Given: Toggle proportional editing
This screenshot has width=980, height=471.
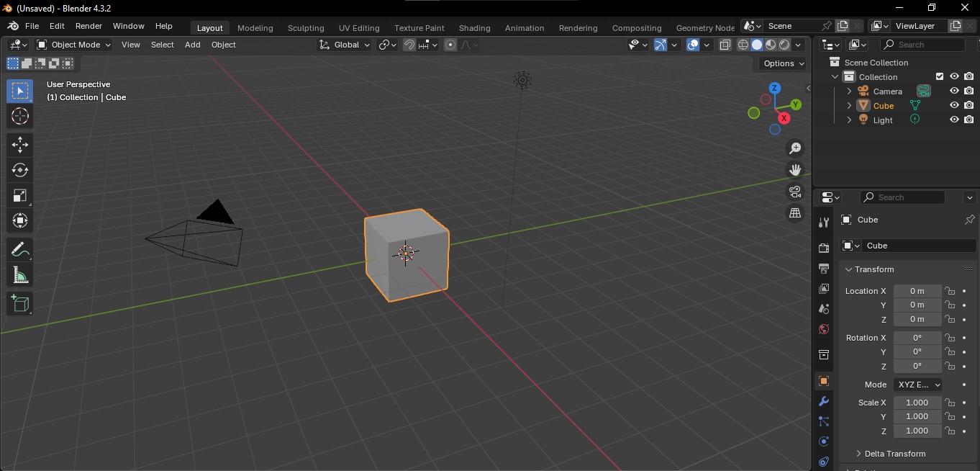Looking at the screenshot, I should tap(450, 45).
